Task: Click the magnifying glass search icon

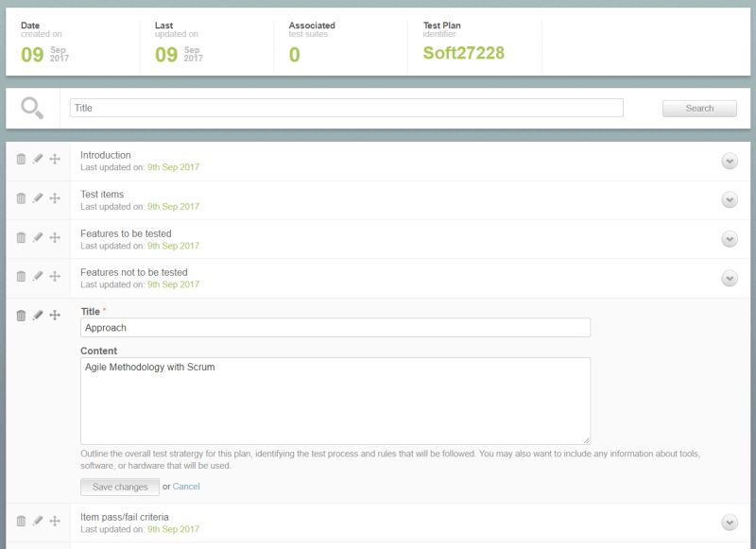Action: pos(30,107)
